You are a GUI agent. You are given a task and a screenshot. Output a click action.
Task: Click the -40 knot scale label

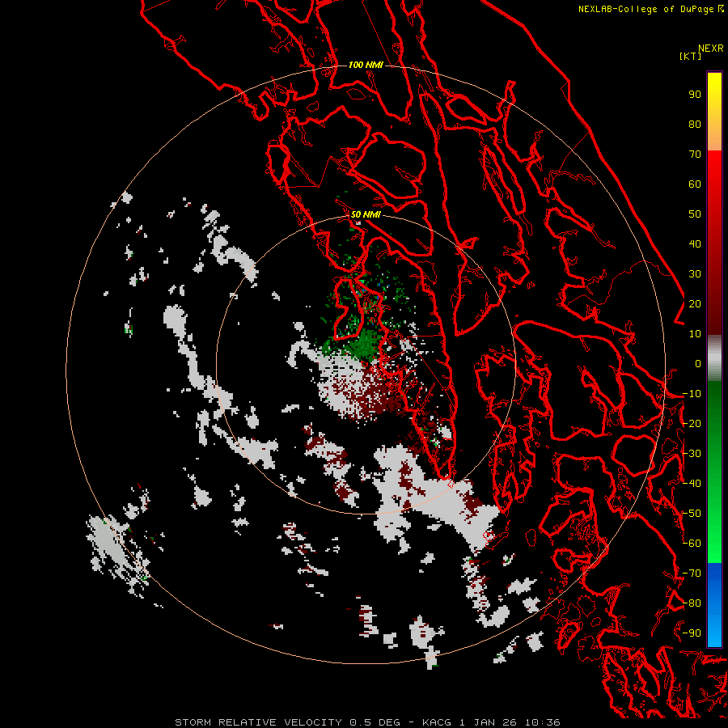click(692, 484)
